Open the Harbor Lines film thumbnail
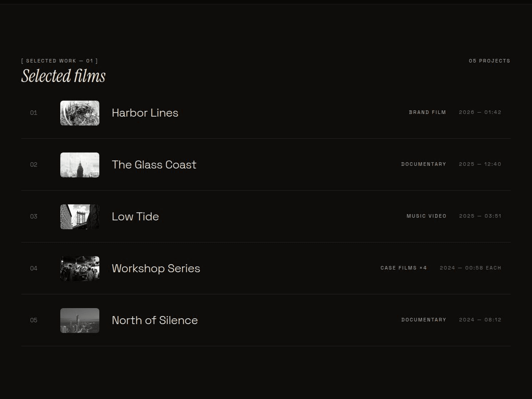The width and height of the screenshot is (532, 399). pyautogui.click(x=80, y=113)
